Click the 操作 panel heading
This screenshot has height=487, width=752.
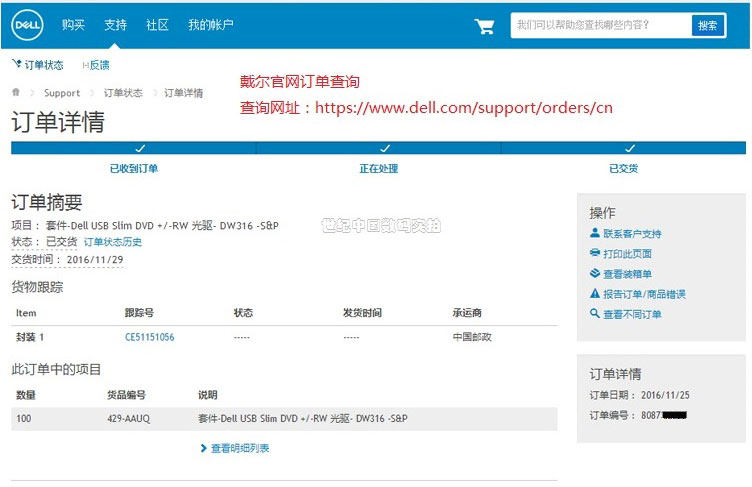click(x=602, y=213)
